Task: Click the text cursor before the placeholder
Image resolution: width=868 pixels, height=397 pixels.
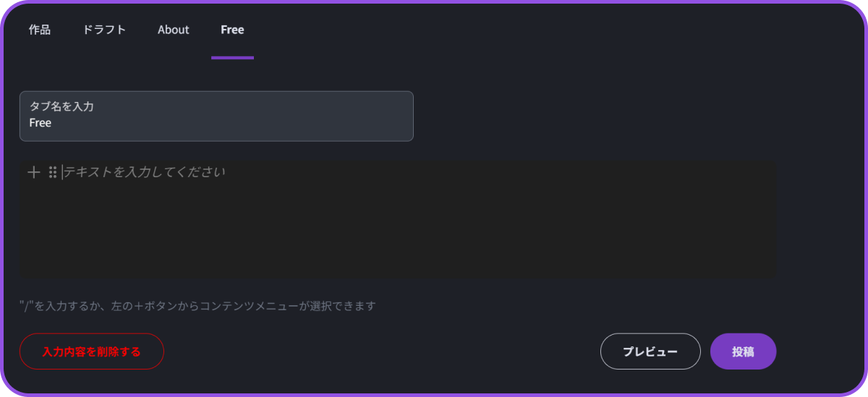Action: 63,172
